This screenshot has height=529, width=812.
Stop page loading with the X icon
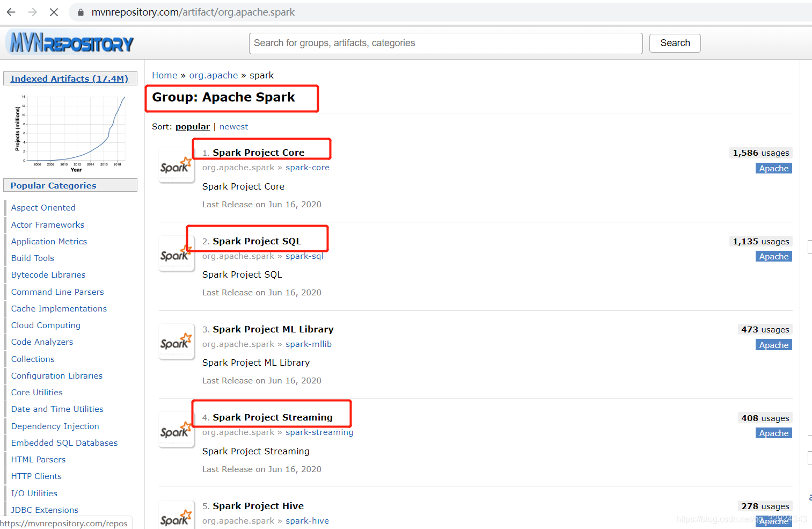(x=54, y=12)
